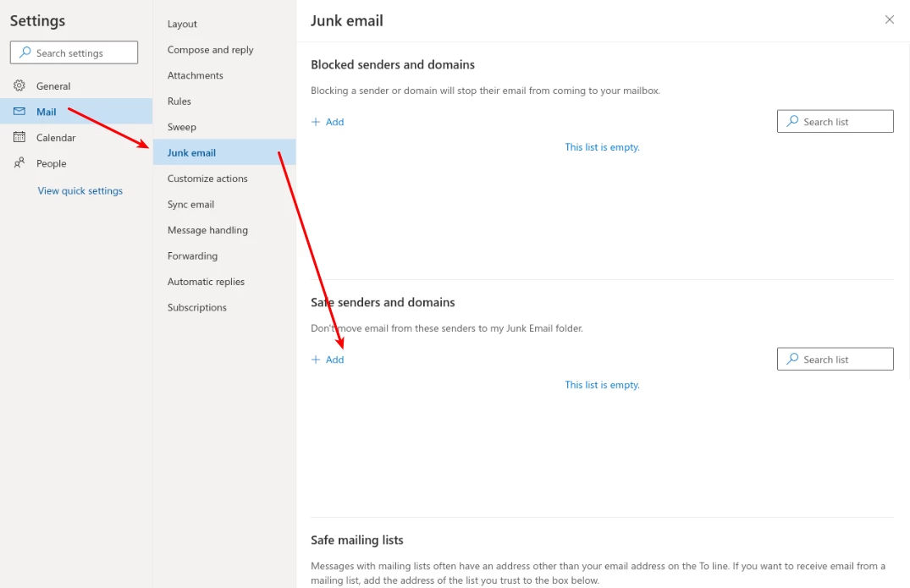
Task: Open Calendar settings via the calendar icon
Action: 19,137
